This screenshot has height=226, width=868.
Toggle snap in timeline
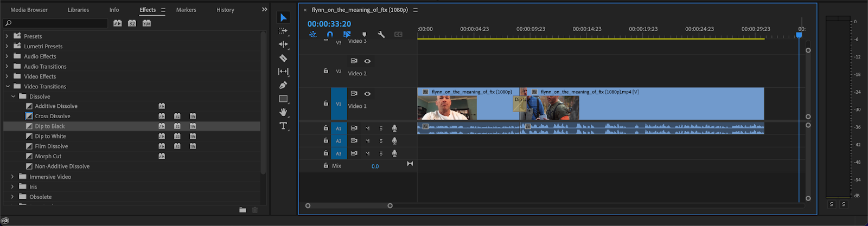330,34
